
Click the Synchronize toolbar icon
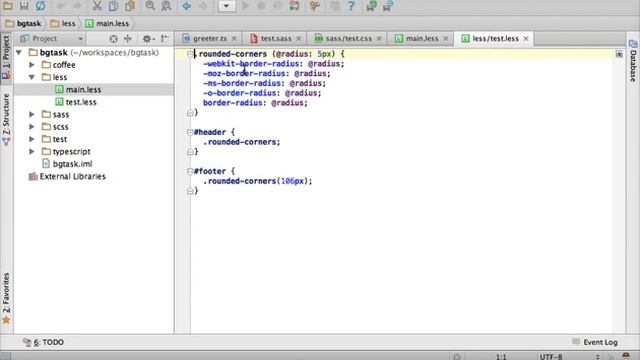(x=40, y=6)
